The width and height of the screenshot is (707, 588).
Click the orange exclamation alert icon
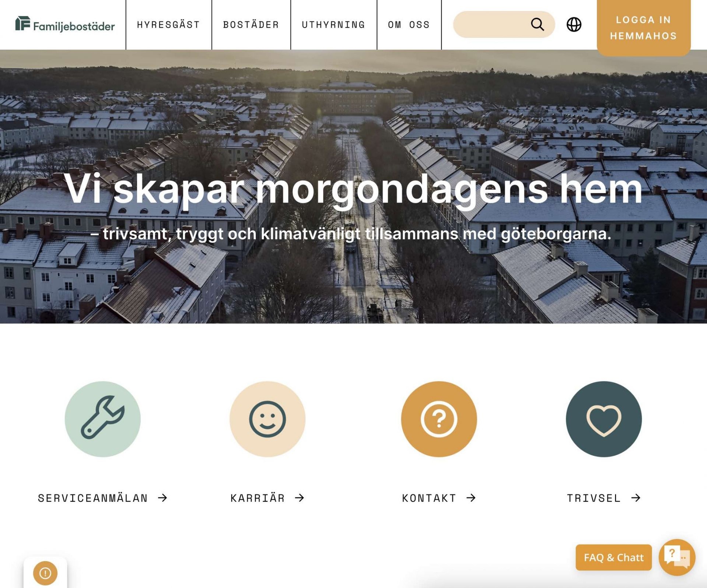click(x=45, y=573)
